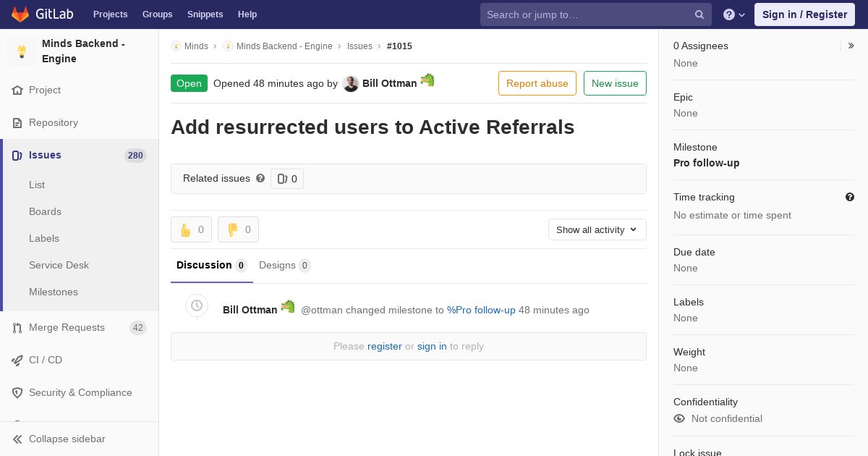Viewport: 868px width, 456px height.
Task: Click the clock icon on activity timeline
Action: (x=197, y=306)
